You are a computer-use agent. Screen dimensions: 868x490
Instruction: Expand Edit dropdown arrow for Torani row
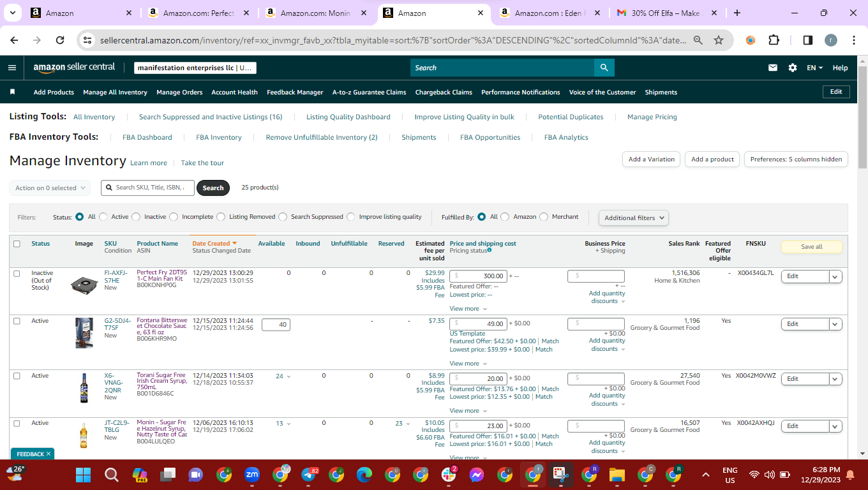point(835,379)
